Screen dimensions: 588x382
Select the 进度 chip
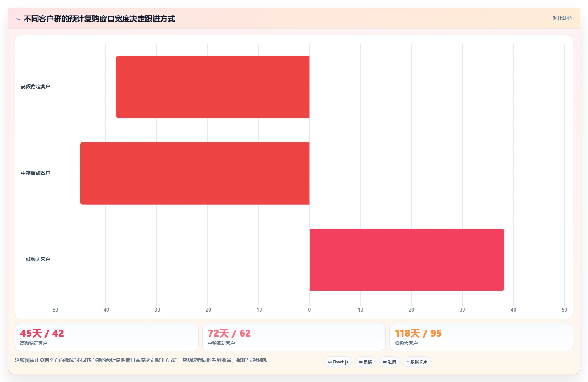pyautogui.click(x=389, y=362)
